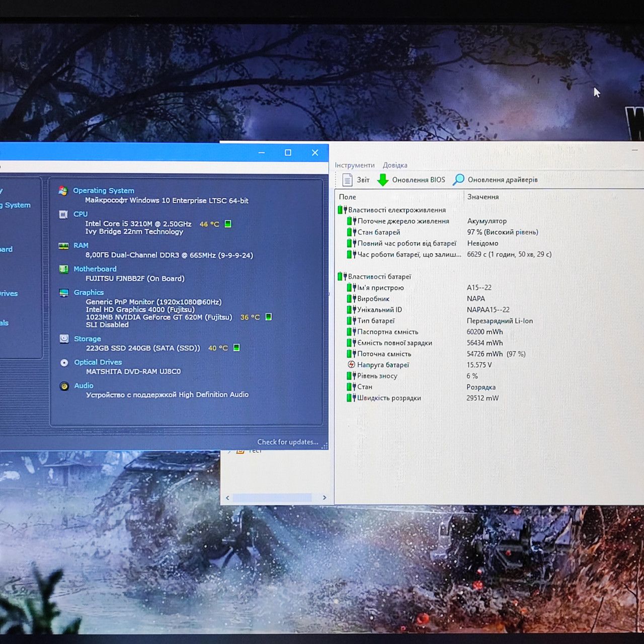
Task: Select the 'Властивості електроживлення' group row
Action: pyautogui.click(x=392, y=210)
